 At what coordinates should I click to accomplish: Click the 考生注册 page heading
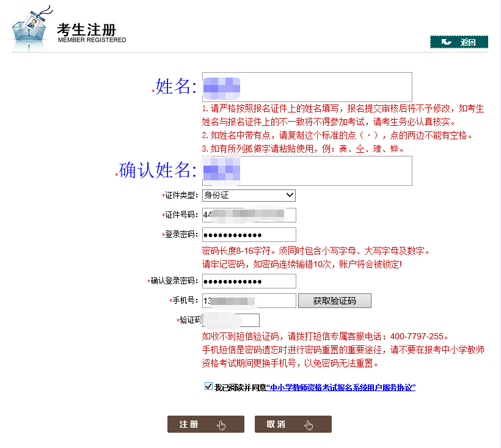click(86, 29)
